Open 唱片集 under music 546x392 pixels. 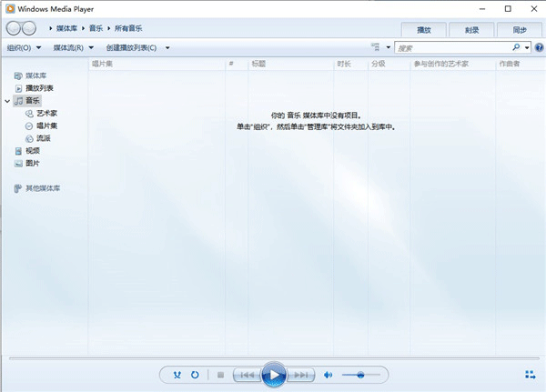(46, 126)
